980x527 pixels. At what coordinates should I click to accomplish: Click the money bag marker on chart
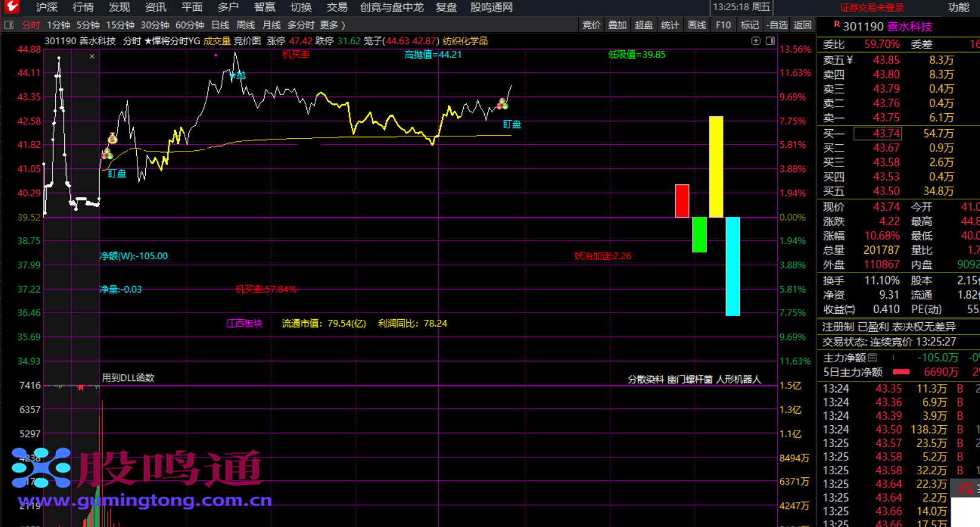click(112, 138)
